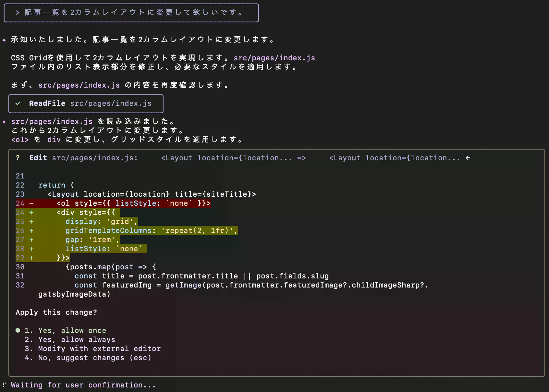This screenshot has height=392, width=549.
Task: Click the 承知いたしました response sentence
Action: (143, 40)
